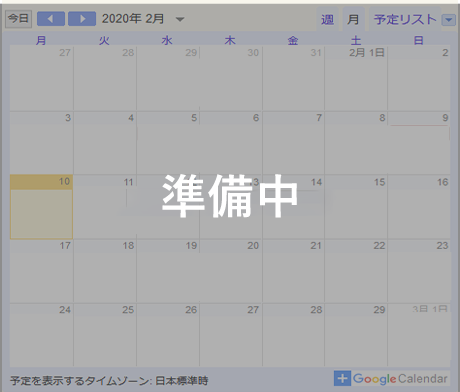Click the date 29 in bottom row
The width and height of the screenshot is (460, 392).
(x=379, y=310)
